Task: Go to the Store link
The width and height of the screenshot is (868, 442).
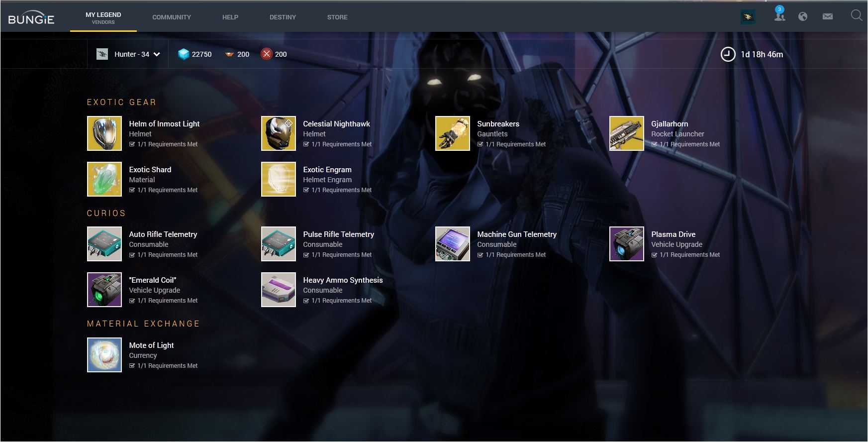Action: point(337,17)
